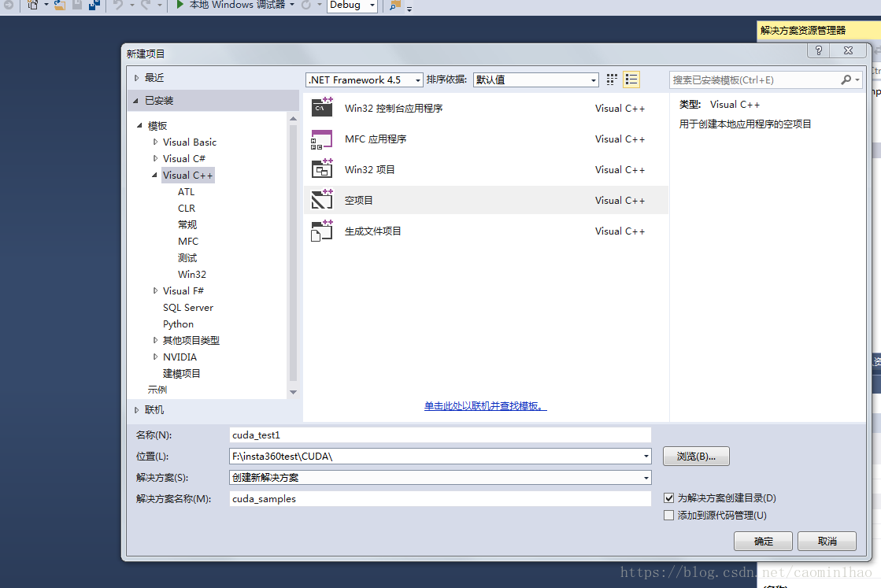Expand the Visual F# node
Image resolution: width=881 pixels, height=588 pixels.
click(155, 290)
